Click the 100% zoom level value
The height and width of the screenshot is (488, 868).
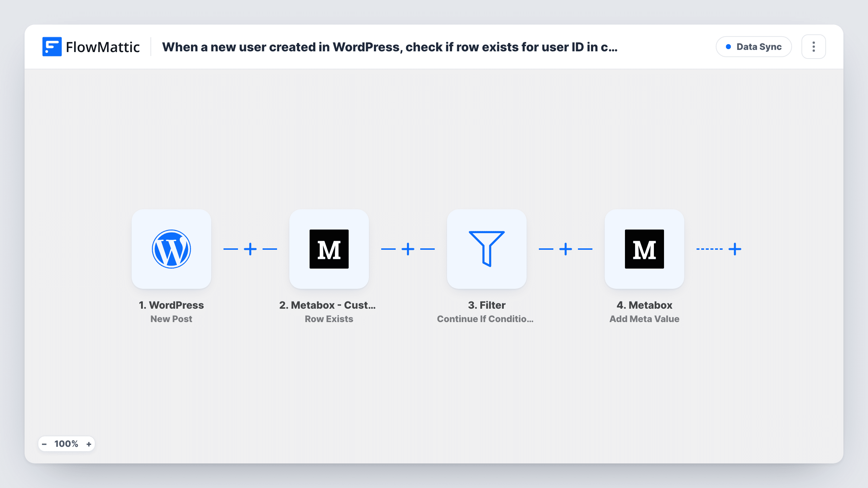pos(66,444)
